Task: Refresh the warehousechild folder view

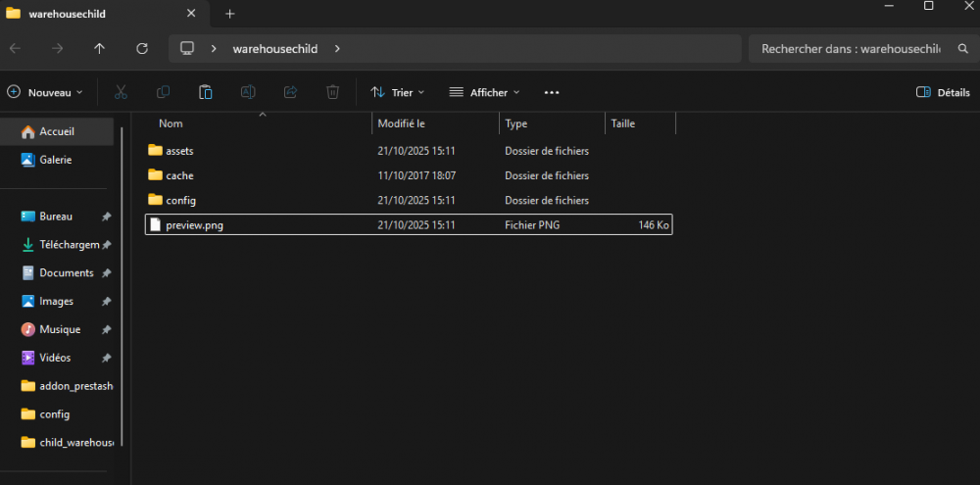Action: [142, 48]
